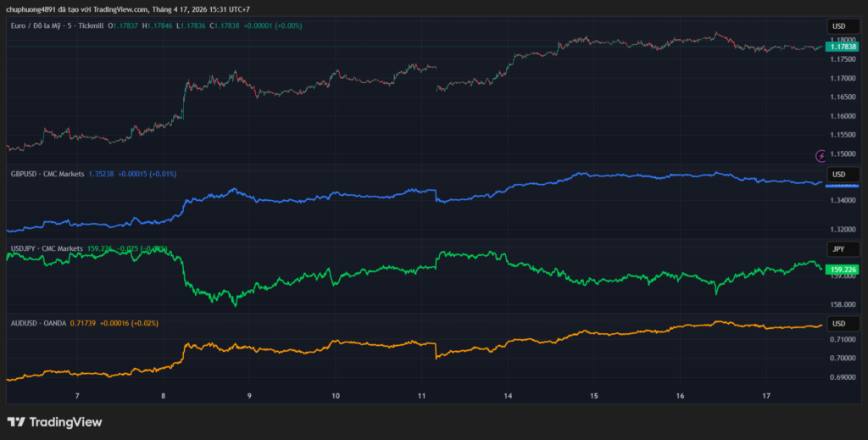Open the USD currency selector on EUR/USD pane
The width and height of the screenshot is (868, 440).
pyautogui.click(x=839, y=26)
